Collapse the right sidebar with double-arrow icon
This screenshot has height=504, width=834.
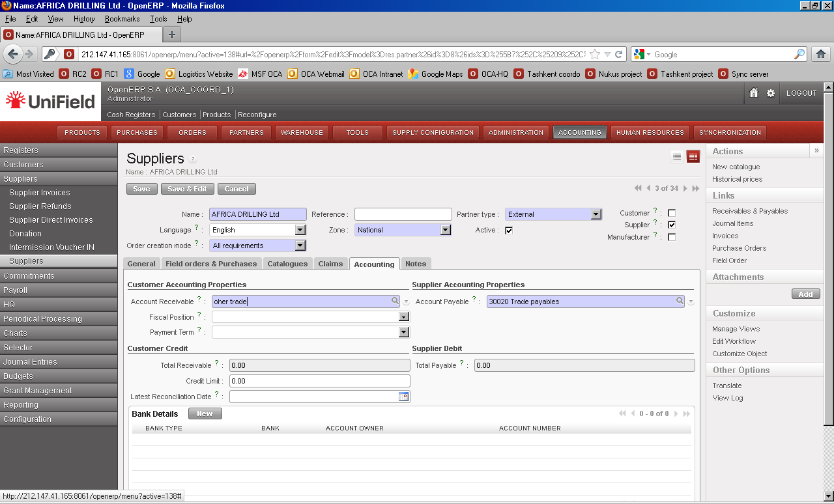pyautogui.click(x=816, y=150)
